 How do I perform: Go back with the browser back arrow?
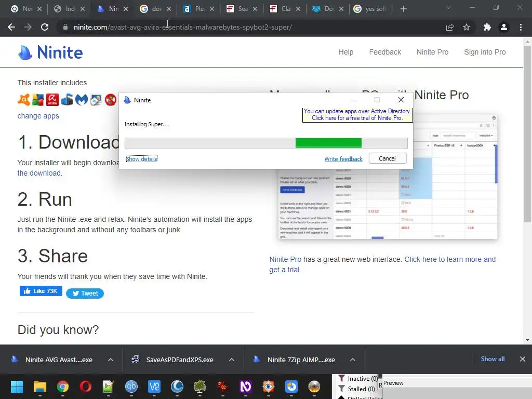[11, 27]
